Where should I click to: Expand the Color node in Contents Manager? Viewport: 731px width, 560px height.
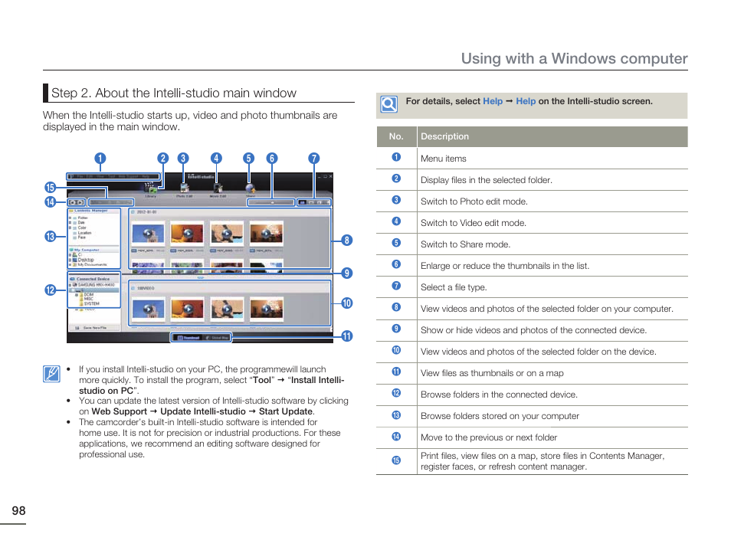point(70,228)
